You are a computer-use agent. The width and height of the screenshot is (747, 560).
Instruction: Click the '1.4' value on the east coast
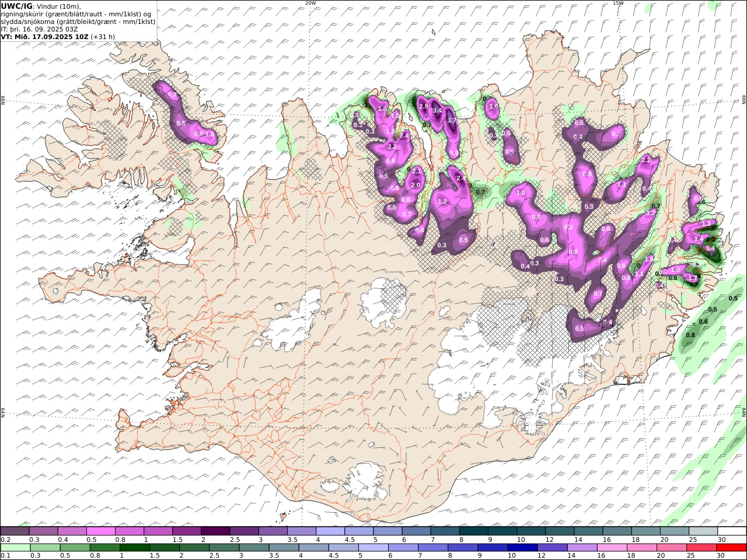point(699,239)
